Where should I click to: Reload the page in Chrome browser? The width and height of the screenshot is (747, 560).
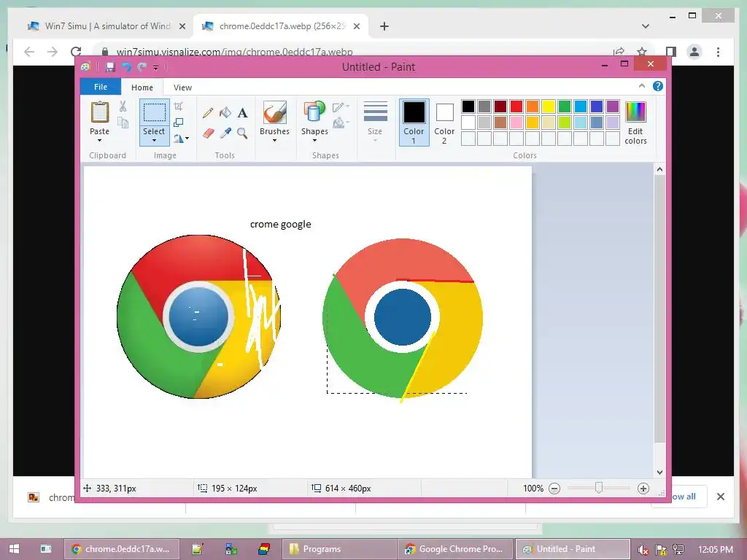pyautogui.click(x=76, y=52)
